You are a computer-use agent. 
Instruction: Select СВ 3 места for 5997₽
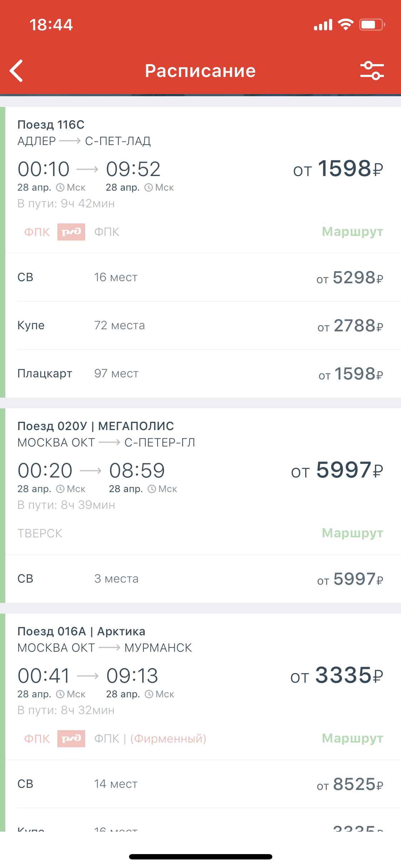click(200, 579)
